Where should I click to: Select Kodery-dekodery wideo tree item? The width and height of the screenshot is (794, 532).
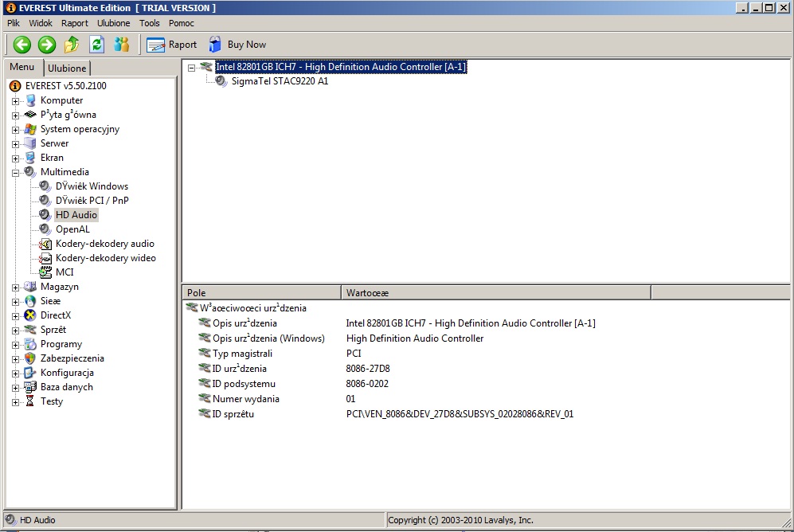(x=106, y=258)
